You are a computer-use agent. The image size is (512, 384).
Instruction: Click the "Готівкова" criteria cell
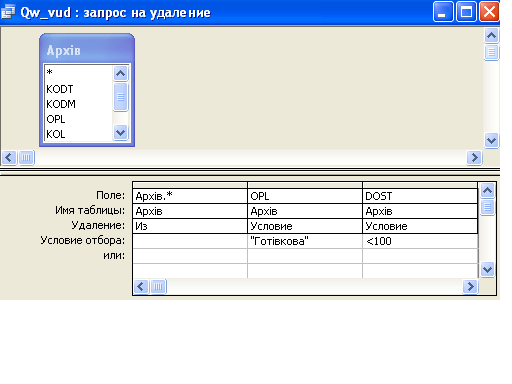click(305, 241)
